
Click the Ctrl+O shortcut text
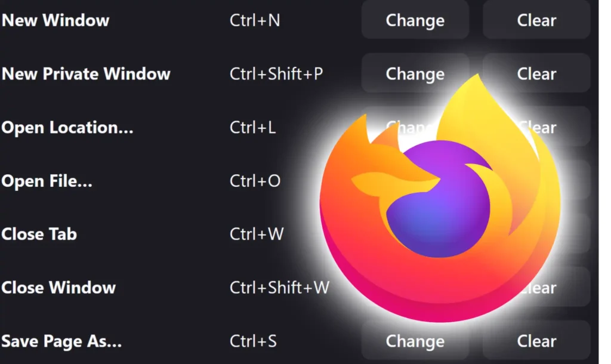click(255, 181)
